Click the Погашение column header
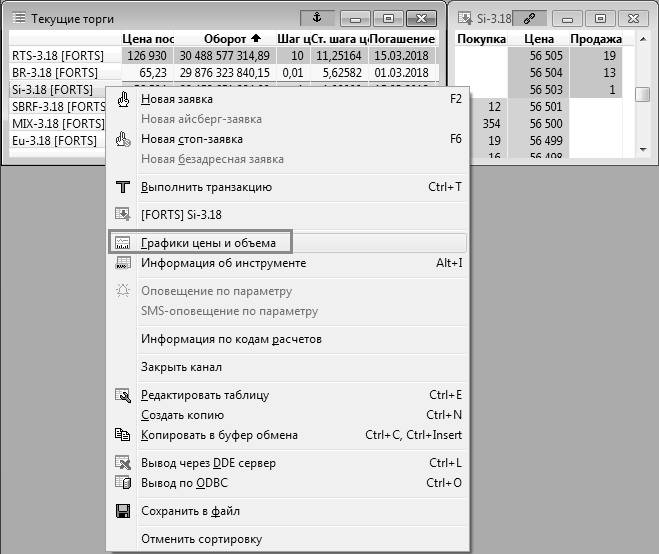This screenshot has width=659, height=554. 402,39
